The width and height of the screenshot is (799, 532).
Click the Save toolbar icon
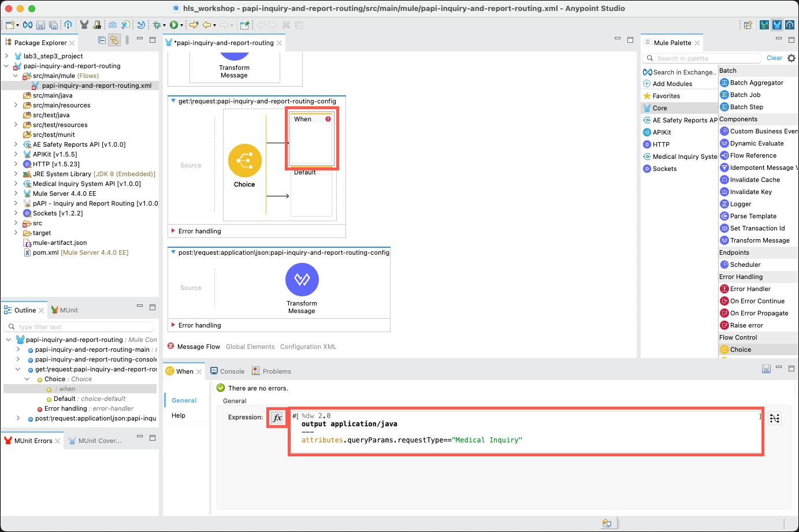(x=40, y=25)
